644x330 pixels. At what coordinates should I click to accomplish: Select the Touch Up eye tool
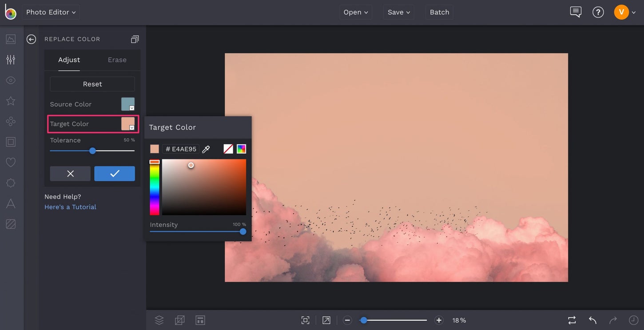coord(11,80)
